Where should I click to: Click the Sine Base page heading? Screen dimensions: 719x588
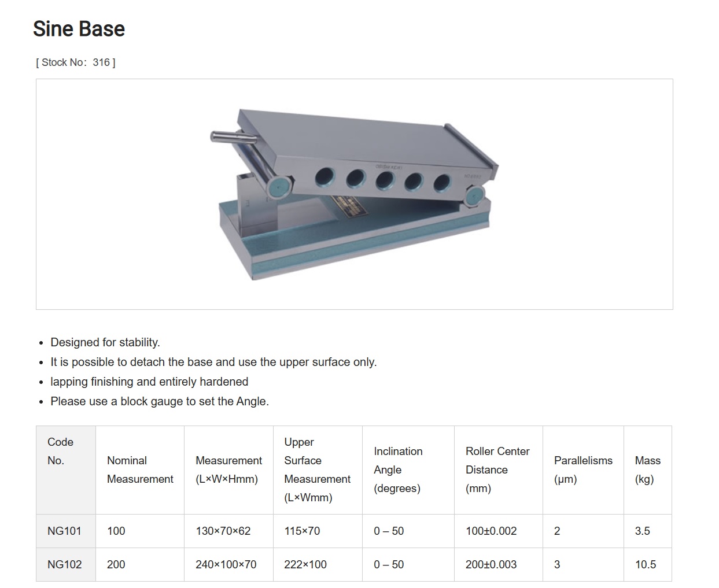coord(79,29)
